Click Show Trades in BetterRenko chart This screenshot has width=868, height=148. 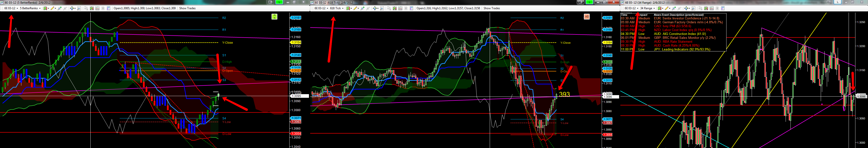click(187, 8)
